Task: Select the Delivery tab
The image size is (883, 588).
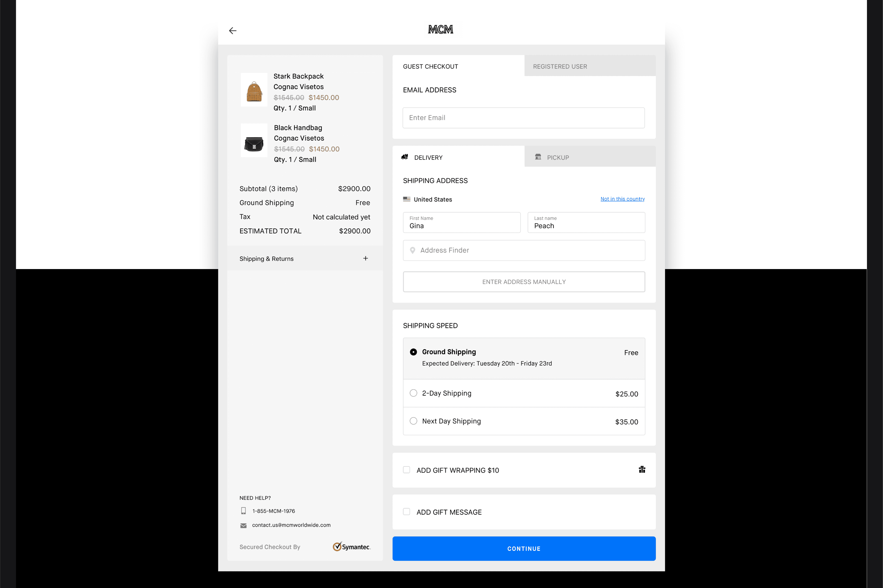Action: 458,157
